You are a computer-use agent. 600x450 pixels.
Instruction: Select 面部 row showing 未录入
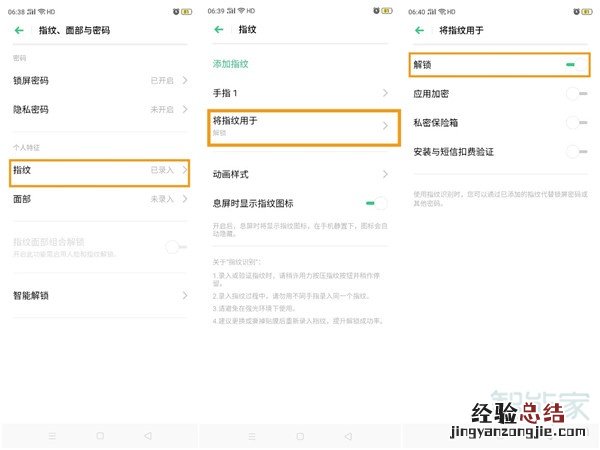(x=100, y=199)
